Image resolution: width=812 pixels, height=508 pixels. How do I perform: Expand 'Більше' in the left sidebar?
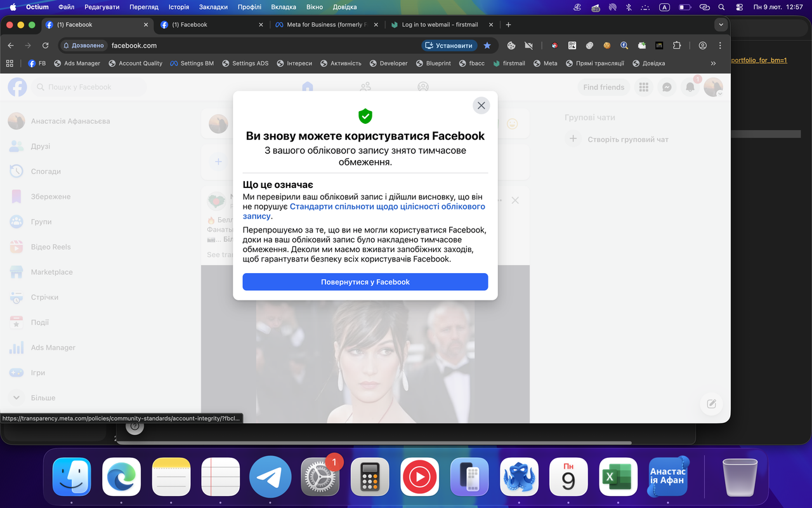click(x=43, y=398)
